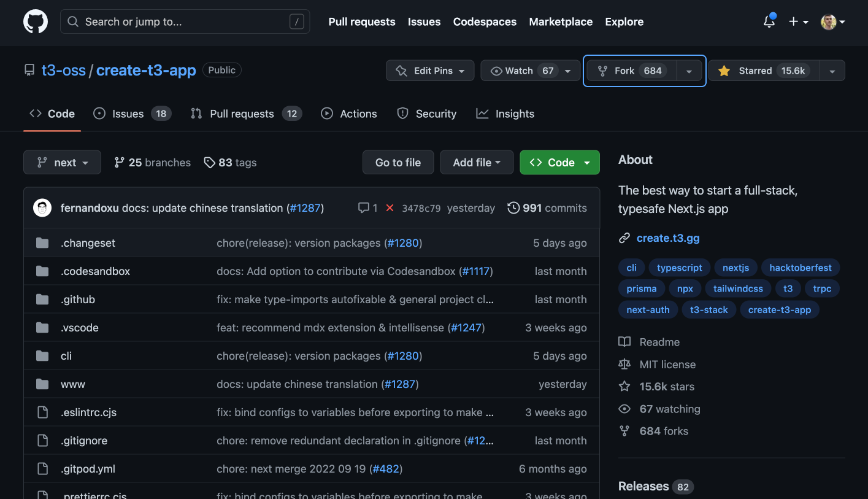The width and height of the screenshot is (868, 499).
Task: Expand the star lists caret
Action: [x=832, y=71]
